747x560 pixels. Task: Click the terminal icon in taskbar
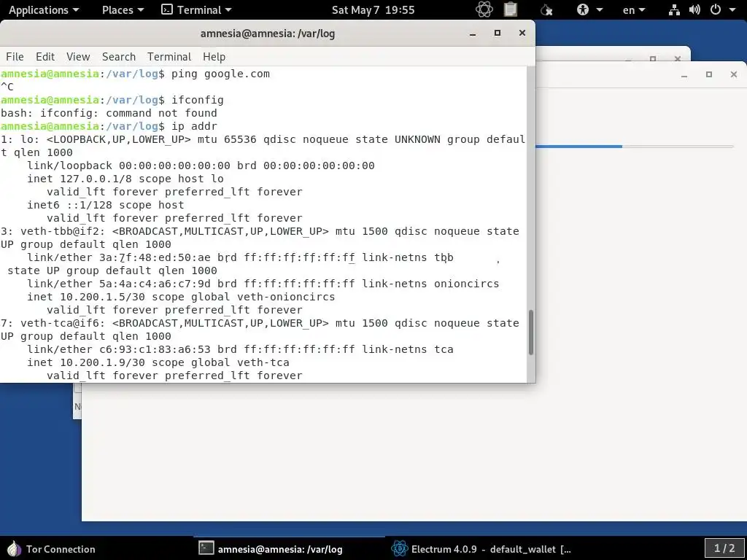[x=206, y=548]
